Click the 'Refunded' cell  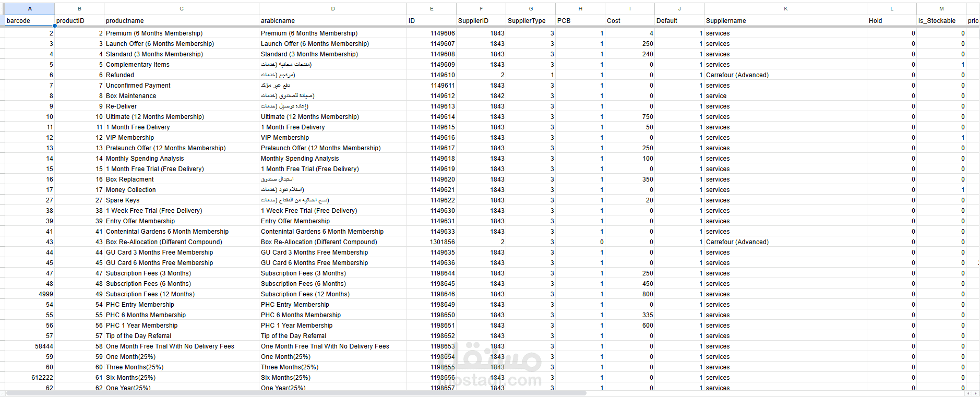[x=182, y=75]
